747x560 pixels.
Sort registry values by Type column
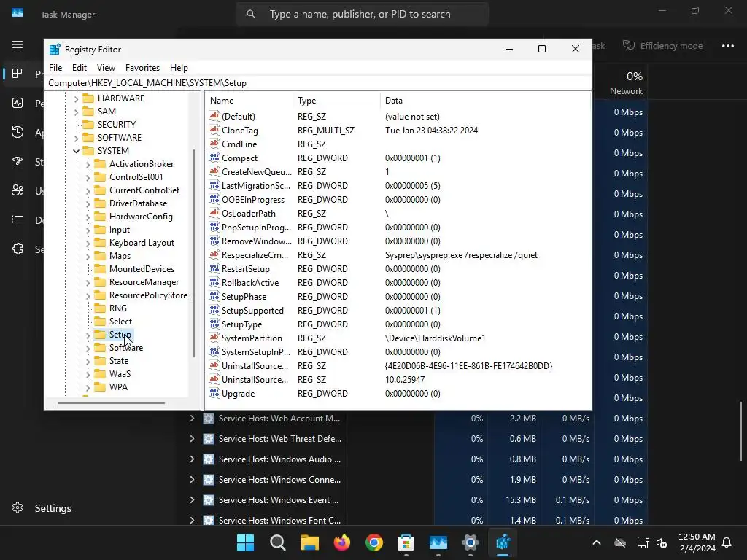(x=336, y=101)
